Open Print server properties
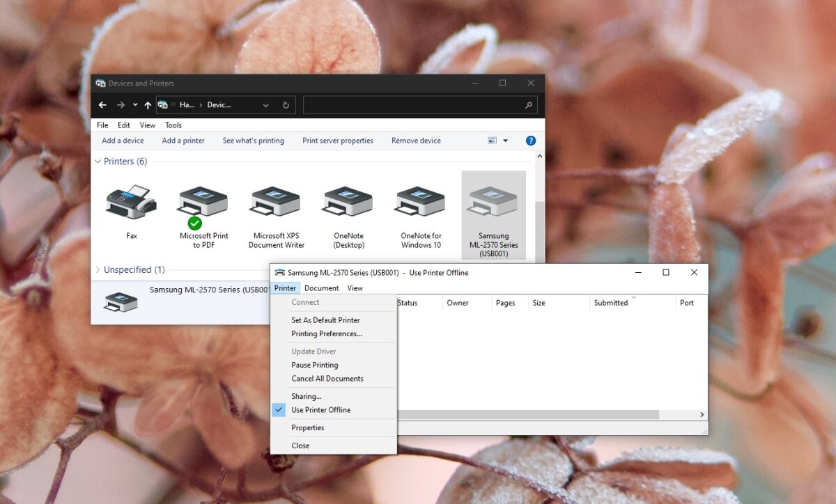Viewport: 836px width, 504px height. click(337, 140)
